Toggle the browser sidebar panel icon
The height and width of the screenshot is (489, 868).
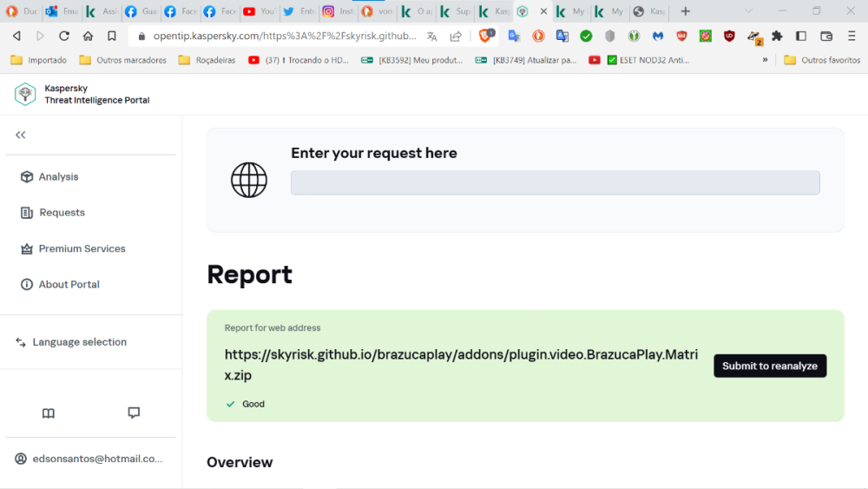click(801, 36)
